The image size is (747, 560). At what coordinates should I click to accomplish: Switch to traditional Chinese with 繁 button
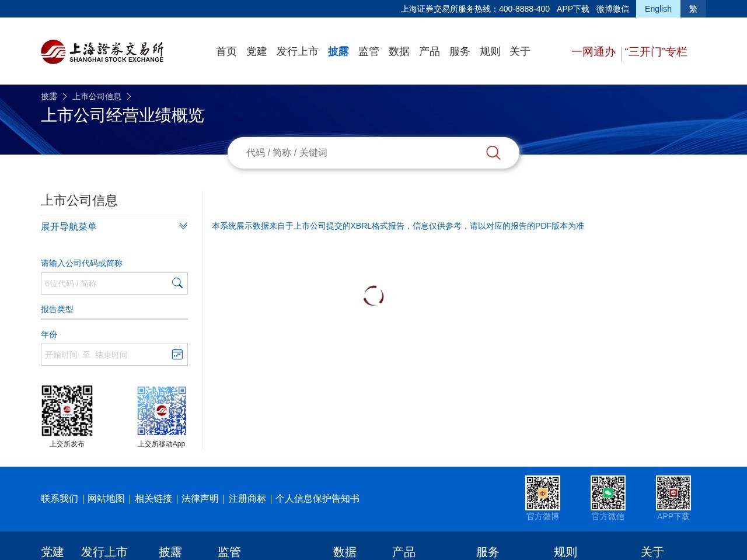(x=693, y=9)
